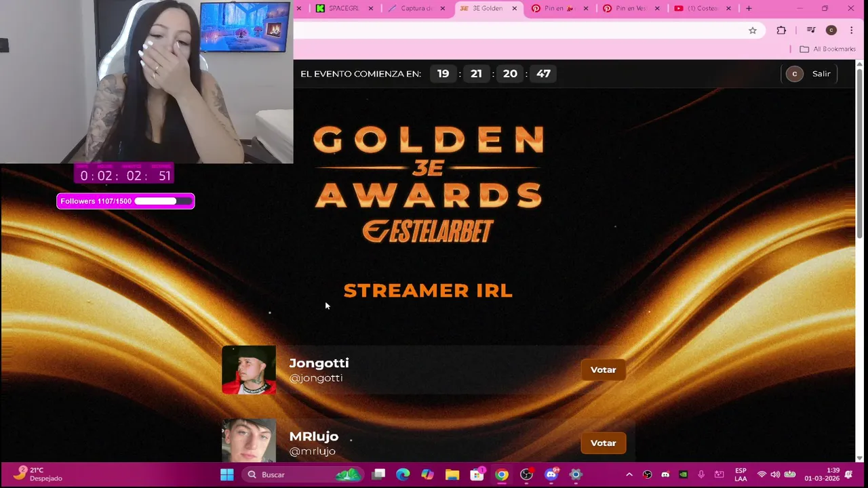Close the SPACEGRL tab
The width and height of the screenshot is (868, 488).
click(x=371, y=8)
